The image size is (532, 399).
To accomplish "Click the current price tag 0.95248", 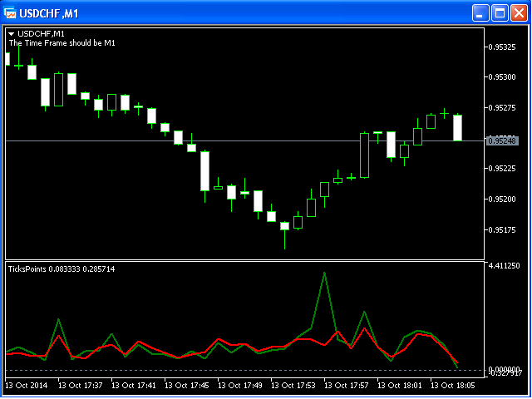I will pos(504,140).
